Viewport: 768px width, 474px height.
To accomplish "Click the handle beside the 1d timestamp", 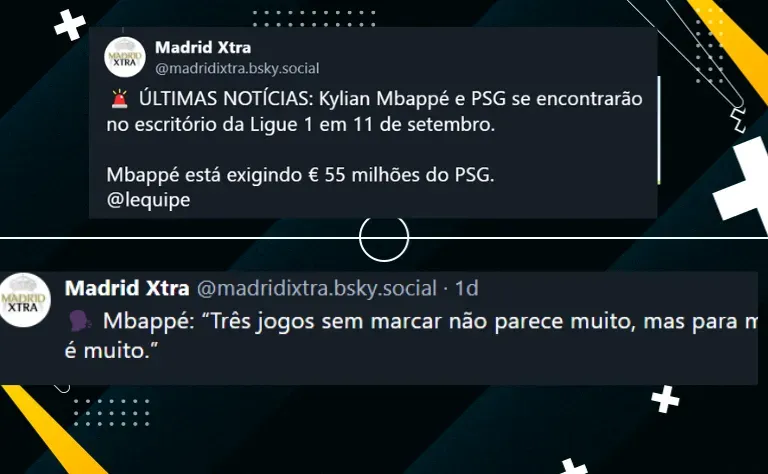I will (316, 288).
